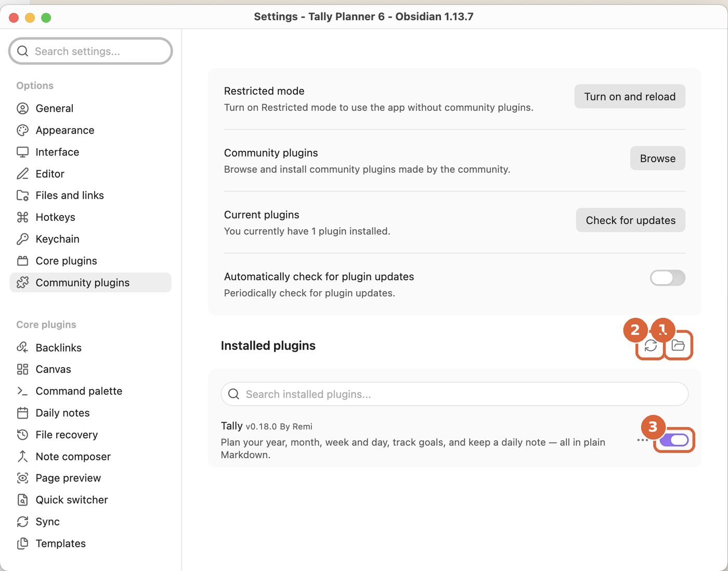Open the Tally plugin more options dots
This screenshot has width=728, height=571.
tap(643, 440)
